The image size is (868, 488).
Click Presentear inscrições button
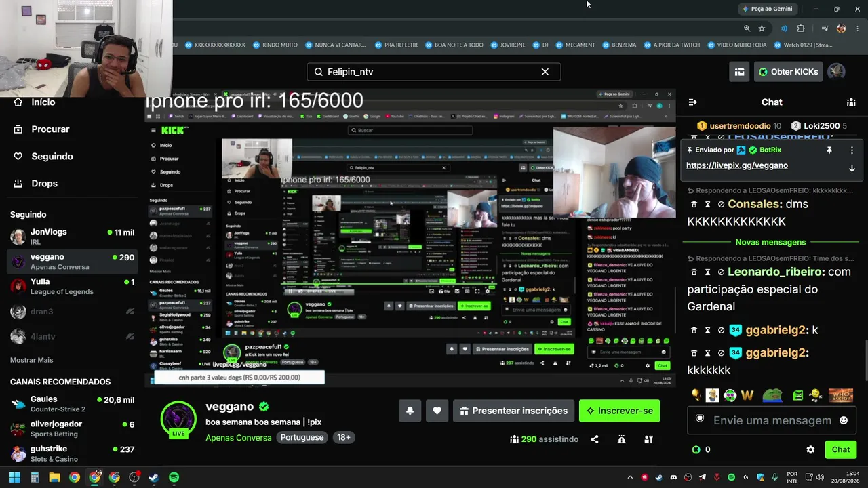(x=513, y=411)
